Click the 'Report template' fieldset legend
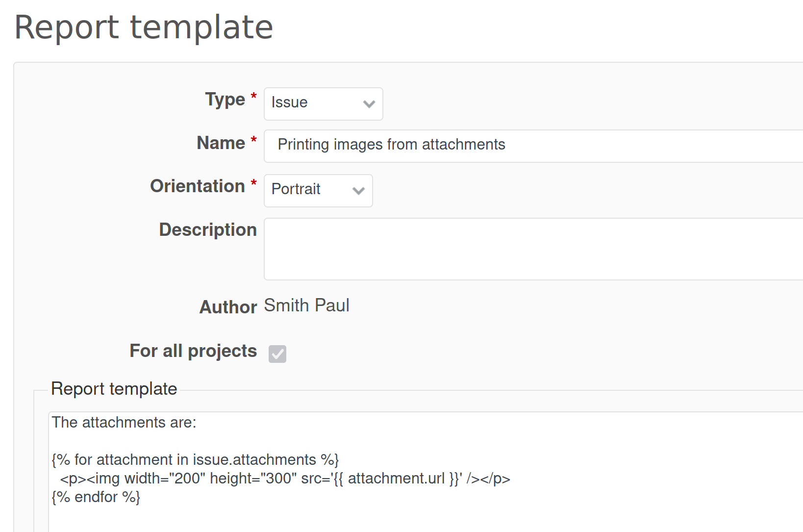The image size is (803, 532). pos(114,389)
